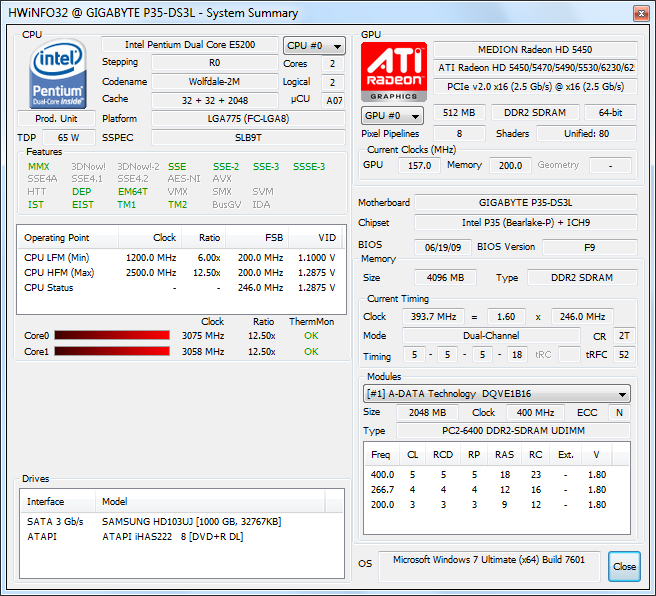This screenshot has height=596, width=656.
Task: Click the motherboard GIGABYTE P35-DS3L field
Action: [x=525, y=203]
